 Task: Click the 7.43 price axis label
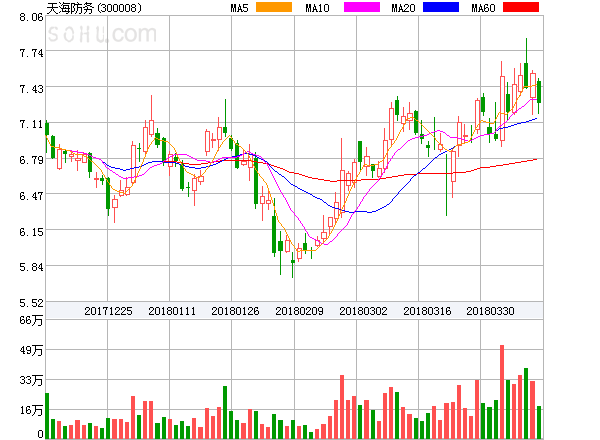coord(31,89)
